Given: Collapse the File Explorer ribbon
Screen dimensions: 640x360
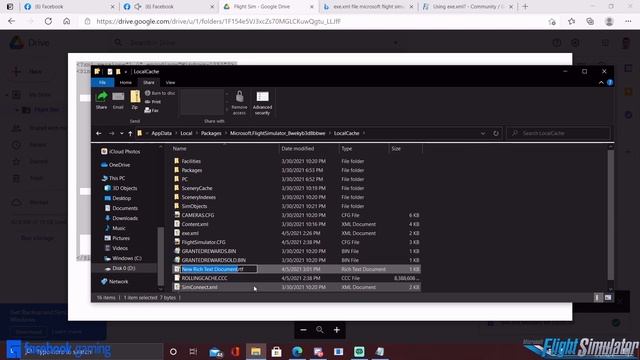Looking at the screenshot, I should [x=601, y=82].
